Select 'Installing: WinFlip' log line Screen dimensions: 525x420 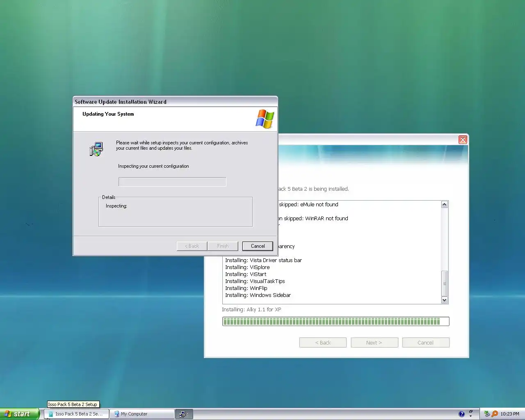[246, 288]
